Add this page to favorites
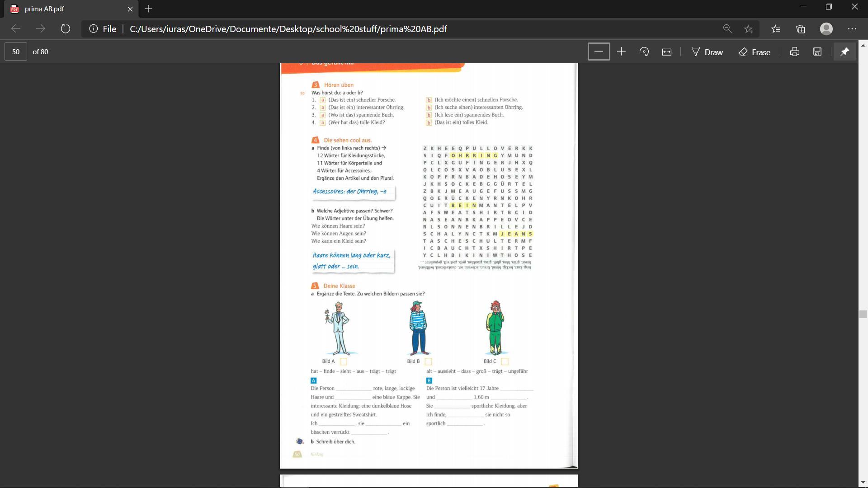Screen dimensions: 868x488 [748, 29]
